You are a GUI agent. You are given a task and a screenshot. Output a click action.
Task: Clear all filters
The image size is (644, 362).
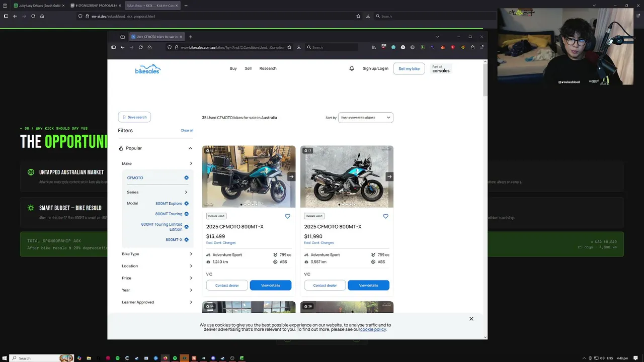coord(187,130)
